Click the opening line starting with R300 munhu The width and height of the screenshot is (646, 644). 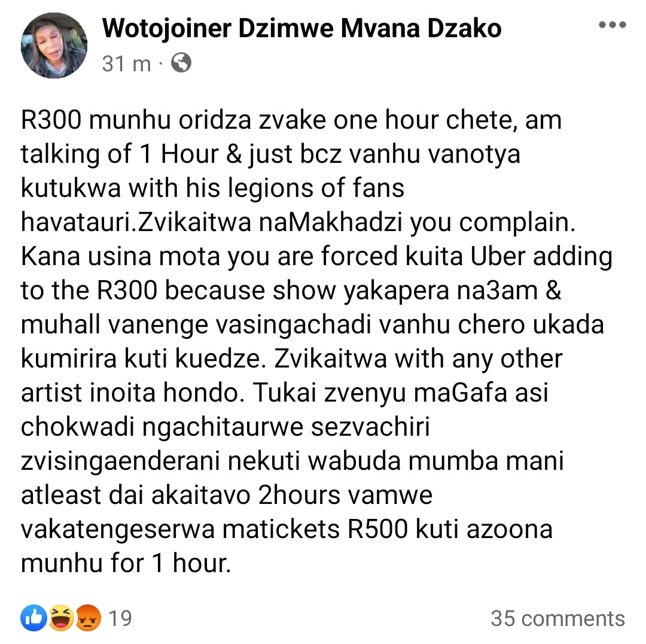pyautogui.click(x=291, y=120)
